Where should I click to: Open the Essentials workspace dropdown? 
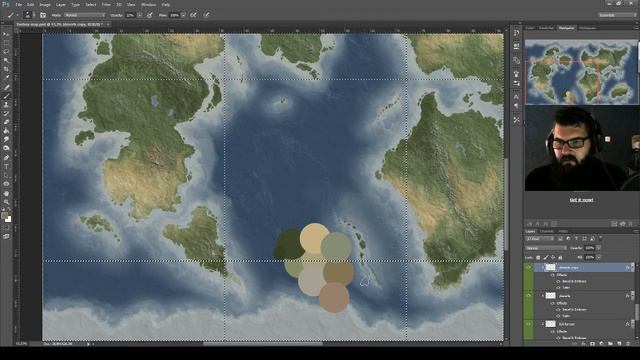[x=617, y=15]
